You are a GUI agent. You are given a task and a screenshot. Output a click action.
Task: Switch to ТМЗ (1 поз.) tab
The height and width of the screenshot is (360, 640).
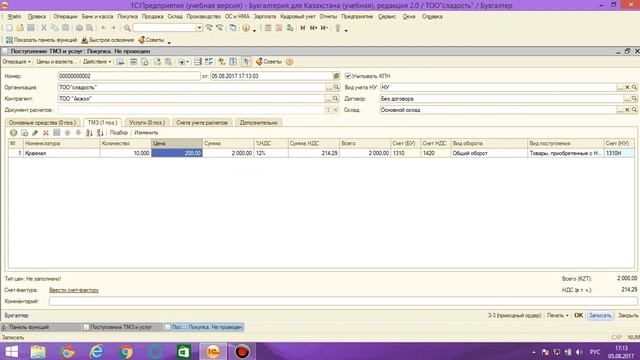(102, 122)
